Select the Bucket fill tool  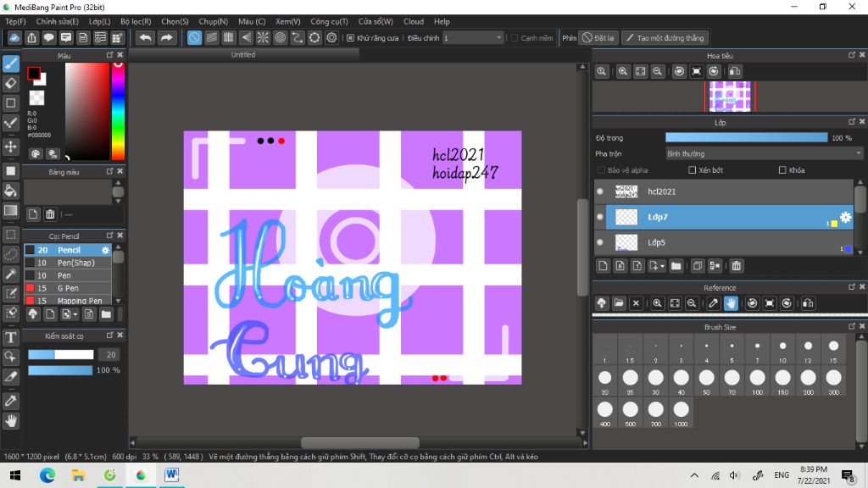[x=10, y=191]
